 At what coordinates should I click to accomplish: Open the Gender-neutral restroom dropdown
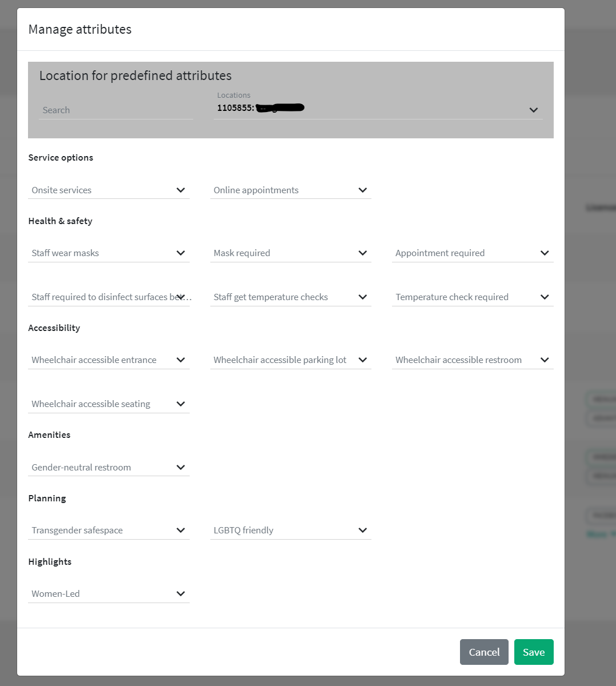109,468
